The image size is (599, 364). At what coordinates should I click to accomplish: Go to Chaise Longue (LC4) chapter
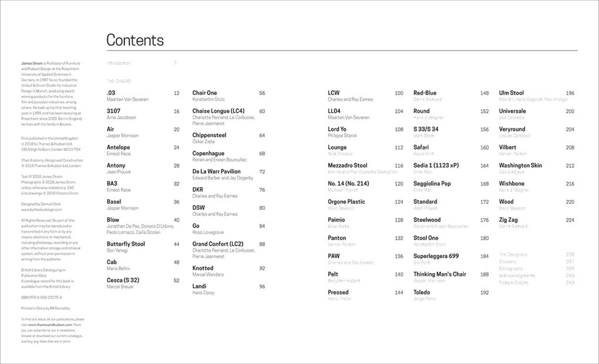pyautogui.click(x=218, y=111)
